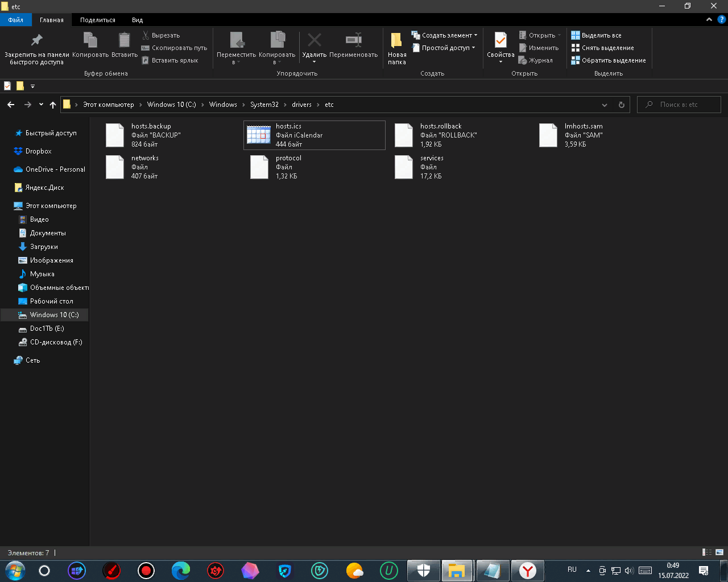The height and width of the screenshot is (582, 728).
Task: Refresh the folder view
Action: (x=621, y=105)
